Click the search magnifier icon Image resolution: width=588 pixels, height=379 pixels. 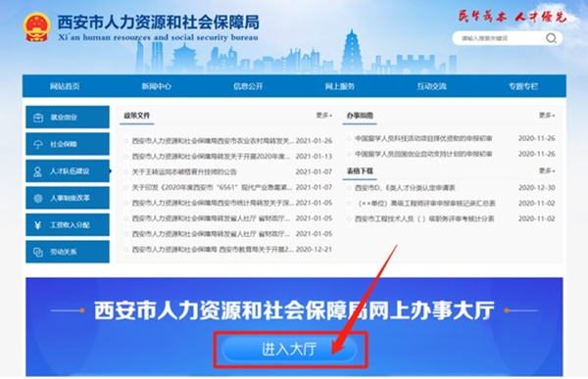[x=551, y=38]
